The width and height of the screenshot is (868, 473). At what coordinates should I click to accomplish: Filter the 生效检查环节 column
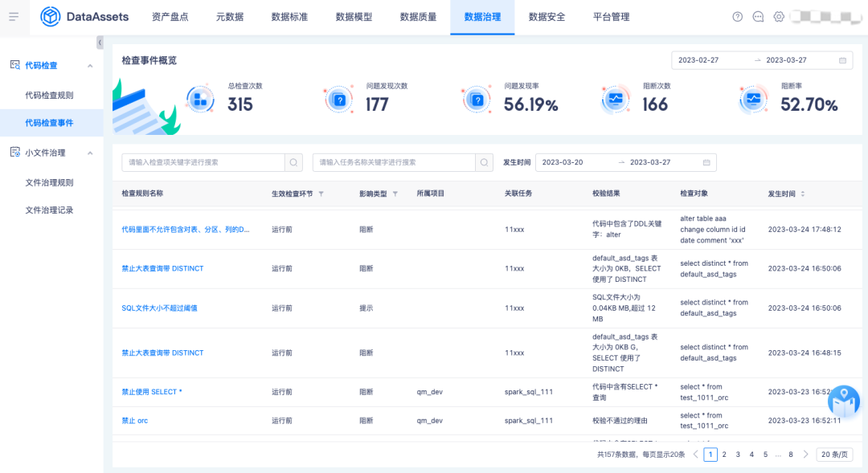click(321, 194)
